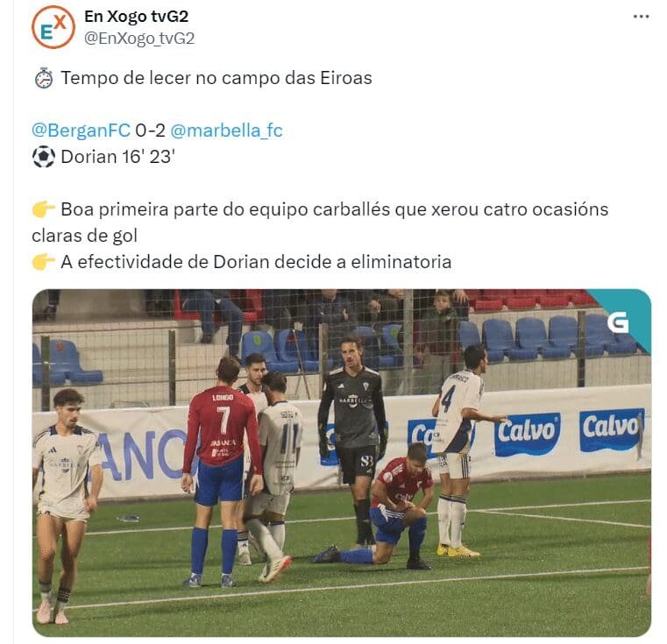
Task: Click the rightmost Calvo advertising banner
Action: pyautogui.click(x=612, y=429)
